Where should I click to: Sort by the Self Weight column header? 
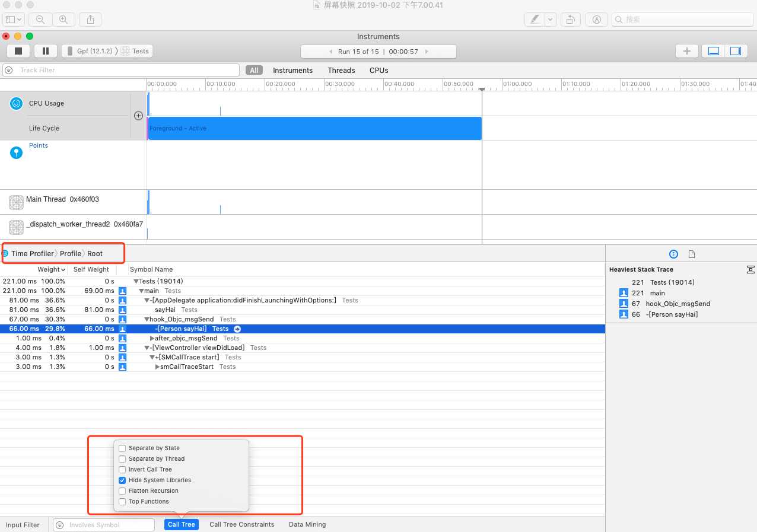click(x=91, y=269)
